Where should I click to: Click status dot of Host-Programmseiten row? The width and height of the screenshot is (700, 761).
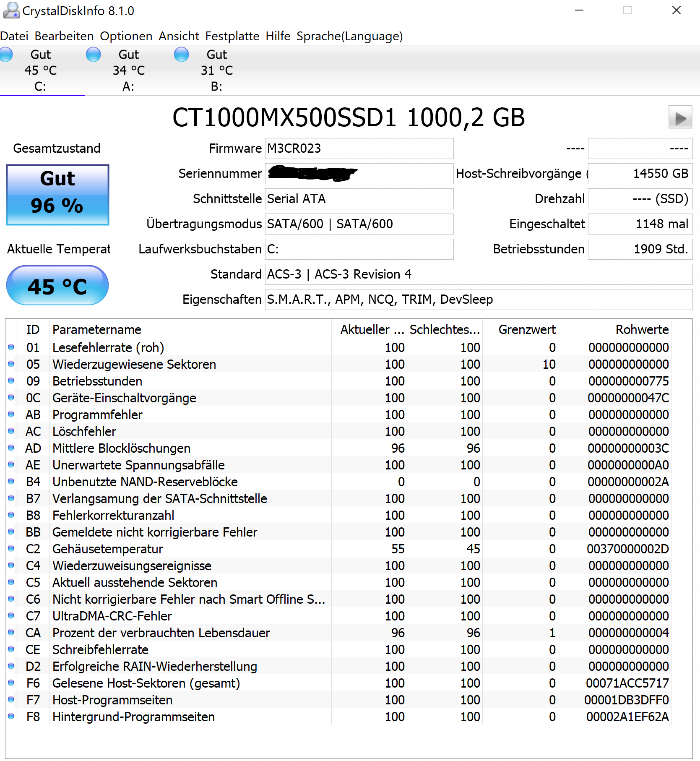pyautogui.click(x=11, y=700)
